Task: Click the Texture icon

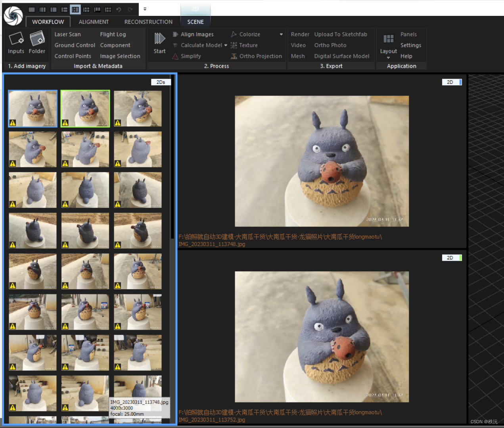Action: pyautogui.click(x=234, y=45)
